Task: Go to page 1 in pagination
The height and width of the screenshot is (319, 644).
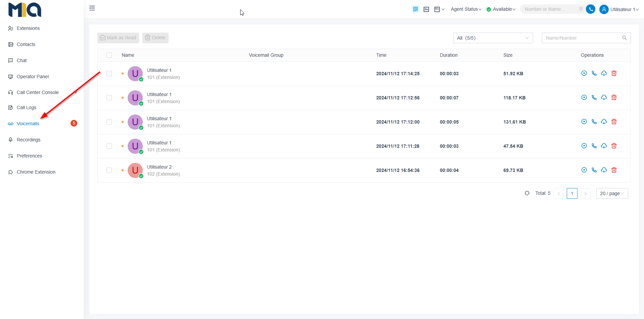Action: coord(572,193)
